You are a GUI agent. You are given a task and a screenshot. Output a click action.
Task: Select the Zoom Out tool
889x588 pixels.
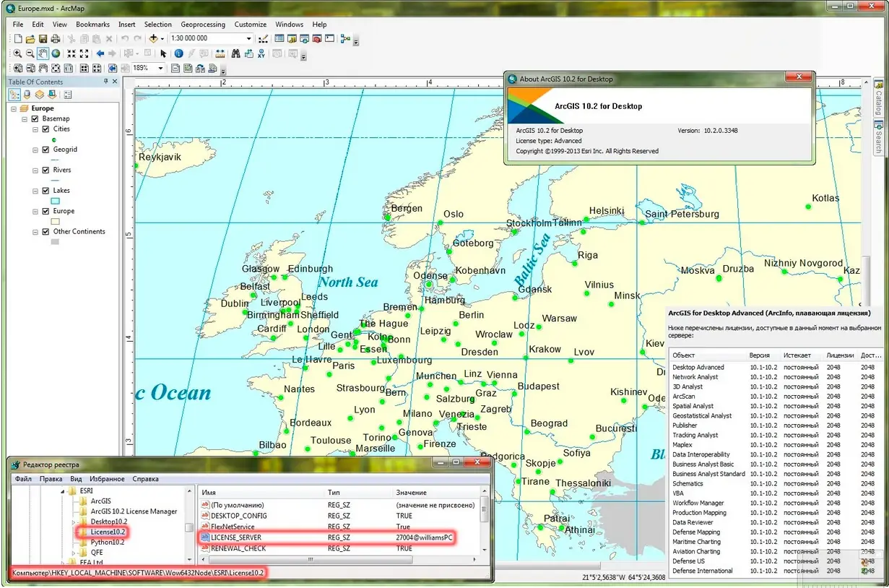(x=30, y=53)
